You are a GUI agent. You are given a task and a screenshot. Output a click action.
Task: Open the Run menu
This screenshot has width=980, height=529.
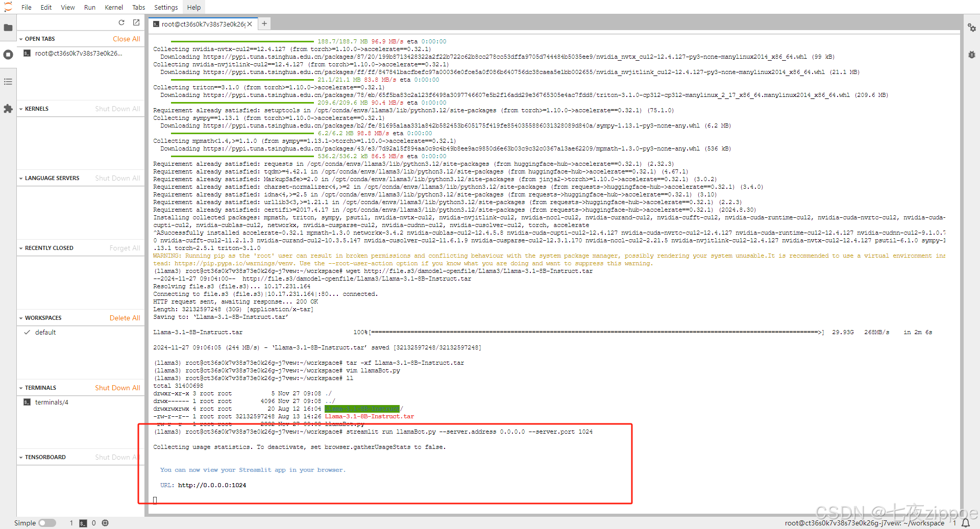pyautogui.click(x=90, y=7)
